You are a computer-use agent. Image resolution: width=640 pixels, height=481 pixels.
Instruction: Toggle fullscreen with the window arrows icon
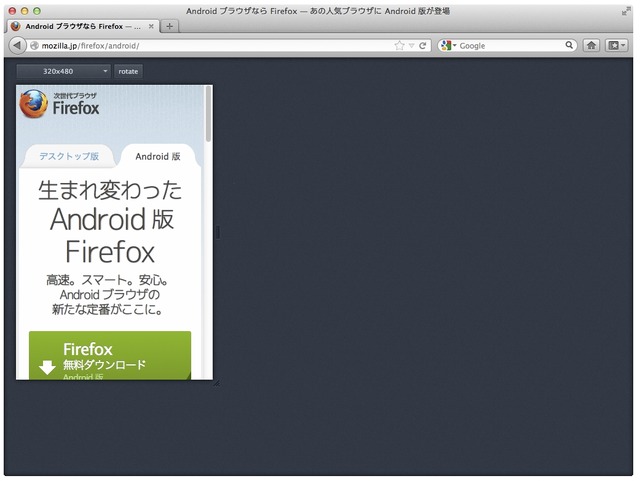(626, 11)
